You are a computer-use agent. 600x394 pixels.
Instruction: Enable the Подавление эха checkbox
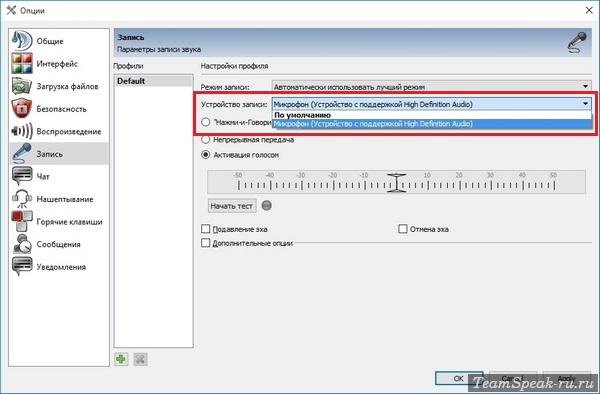coord(206,229)
